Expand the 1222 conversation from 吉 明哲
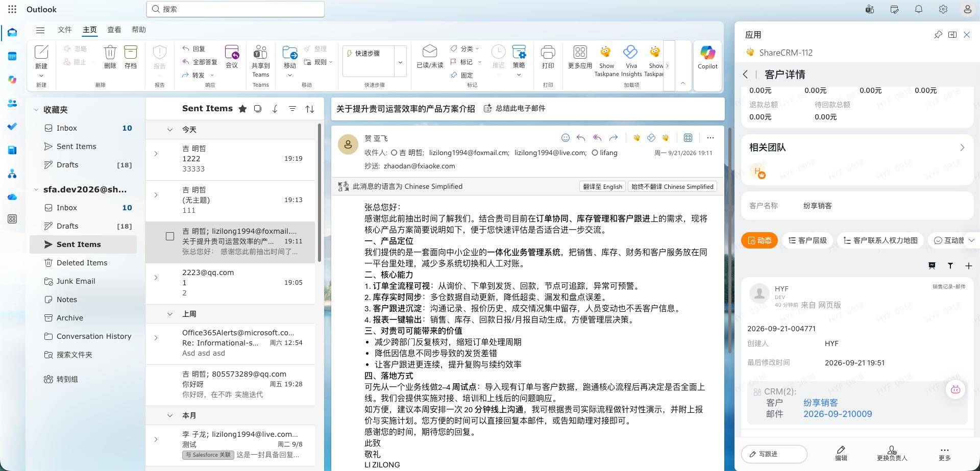This screenshot has height=471, width=980. (x=156, y=154)
